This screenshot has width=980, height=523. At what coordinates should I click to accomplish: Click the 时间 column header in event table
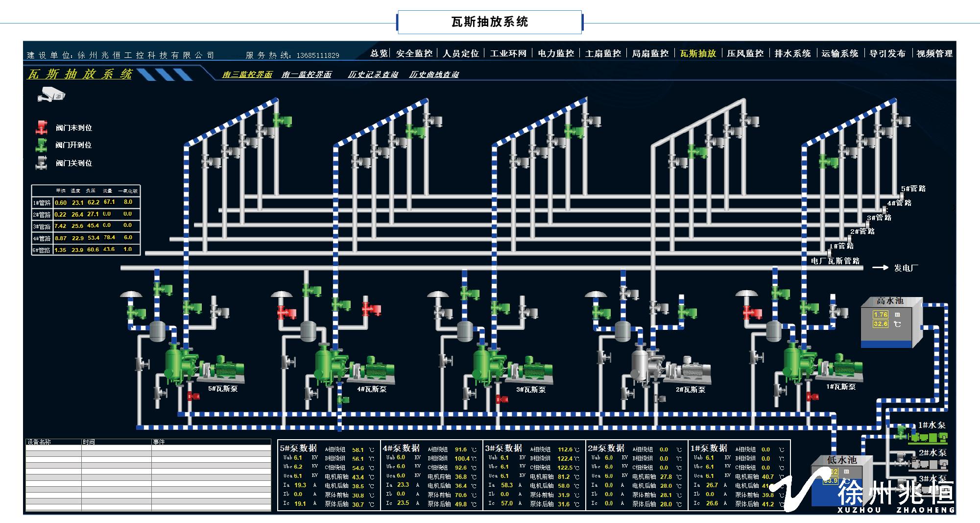point(89,442)
